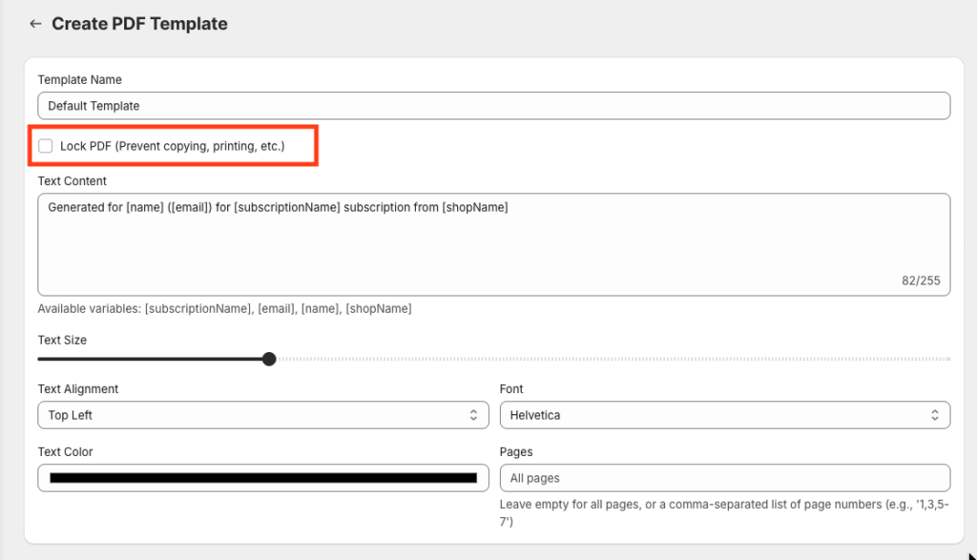Image resolution: width=977 pixels, height=560 pixels.
Task: Click the chevron icon in Font select
Action: click(x=934, y=415)
